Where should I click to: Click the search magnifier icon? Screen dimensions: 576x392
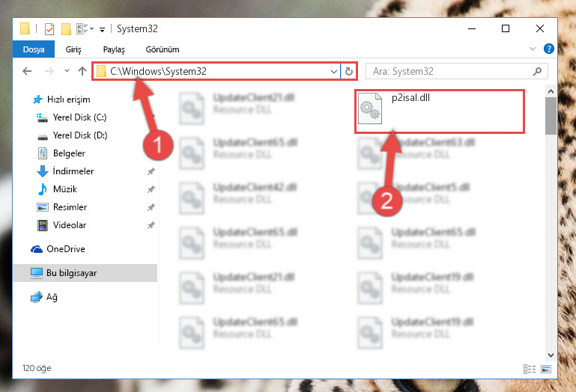(x=537, y=71)
